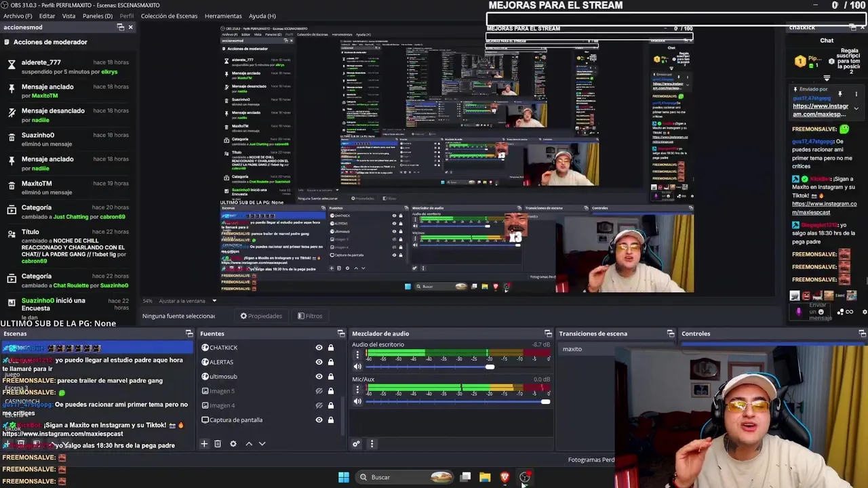Open Brave browser from the taskbar
The width and height of the screenshot is (868, 488).
[x=505, y=477]
